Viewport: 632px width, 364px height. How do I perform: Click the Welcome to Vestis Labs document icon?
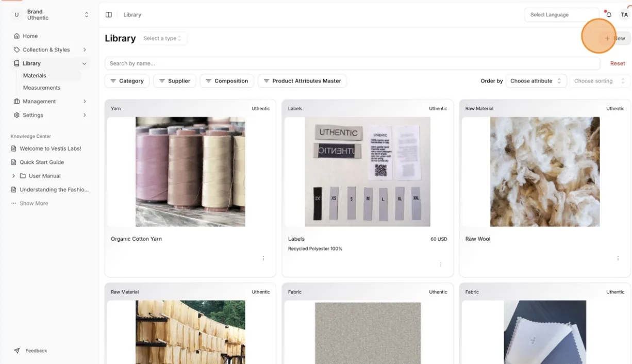coord(14,148)
